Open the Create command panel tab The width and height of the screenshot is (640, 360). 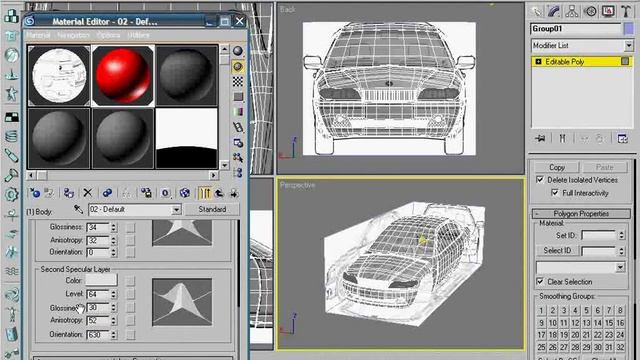(x=536, y=11)
